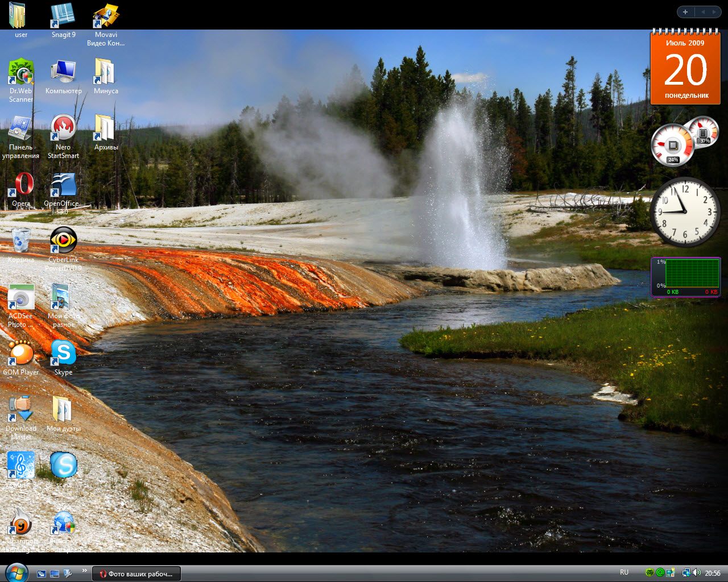Click the memory meter dial showing 37%
728x582 pixels.
[704, 131]
